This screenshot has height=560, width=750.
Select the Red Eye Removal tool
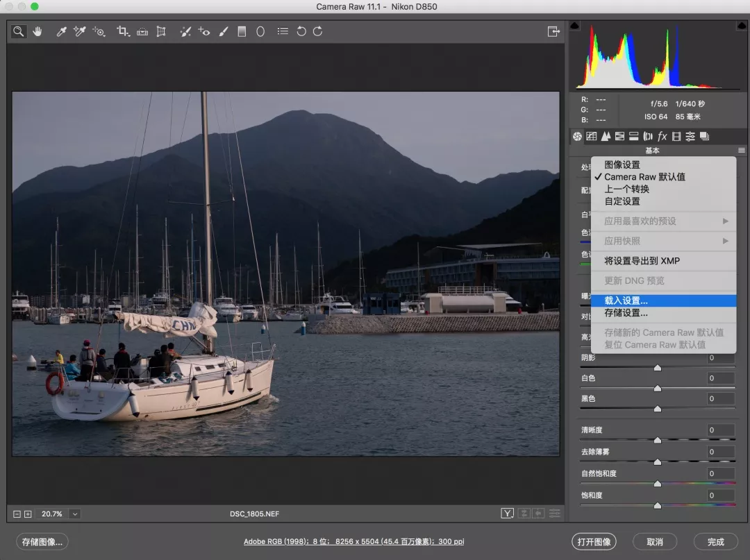(x=204, y=31)
